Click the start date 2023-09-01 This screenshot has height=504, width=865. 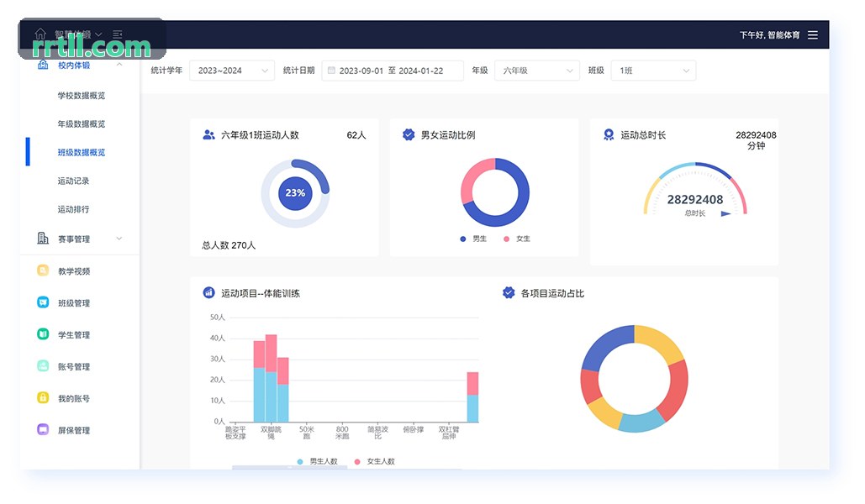(x=361, y=71)
